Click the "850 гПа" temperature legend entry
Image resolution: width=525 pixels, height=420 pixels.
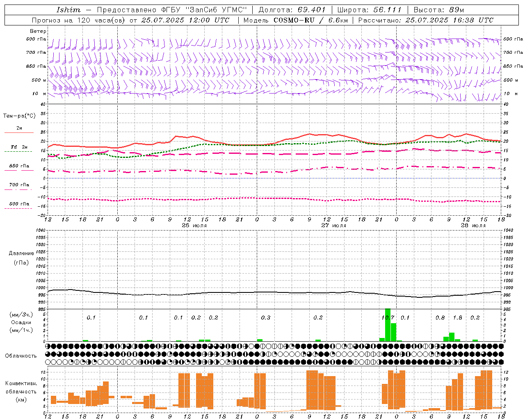pos(19,166)
